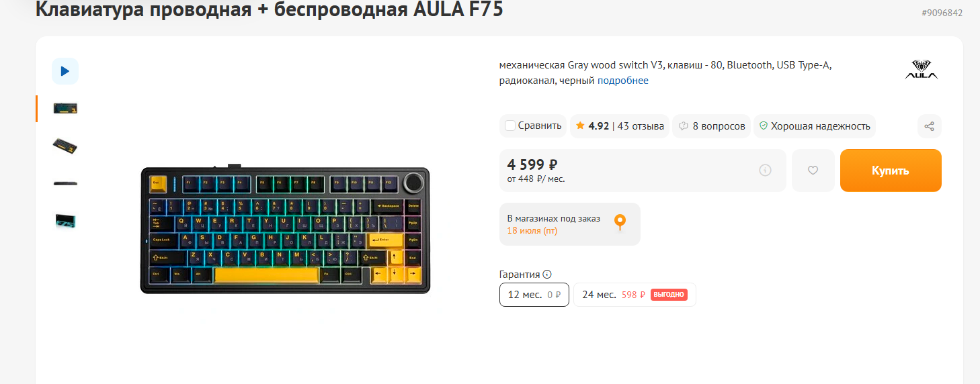Screen dimensions: 980x384
Task: Open the Хорошая надежность badge
Action: pyautogui.click(x=815, y=126)
